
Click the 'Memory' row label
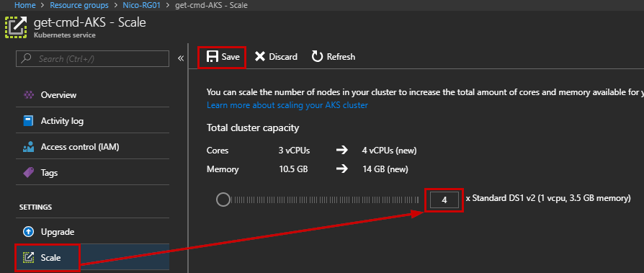[x=223, y=169]
